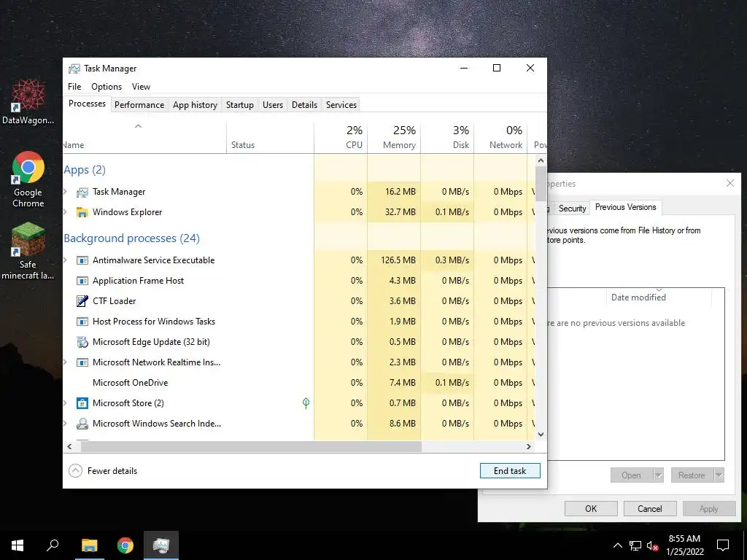The image size is (747, 560).
Task: Click the Antimalware Service Executable icon
Action: click(x=82, y=260)
